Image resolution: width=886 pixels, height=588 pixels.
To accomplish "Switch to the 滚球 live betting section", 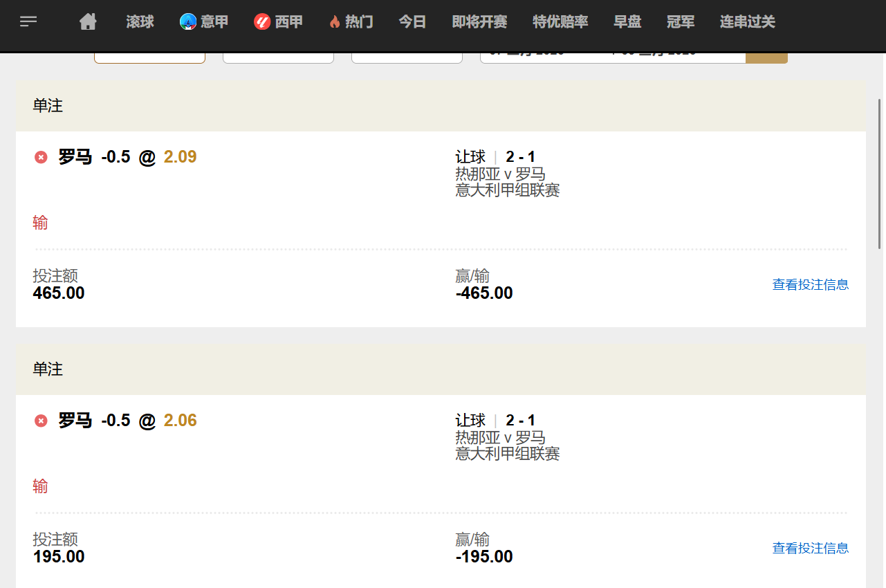I will 140,21.
